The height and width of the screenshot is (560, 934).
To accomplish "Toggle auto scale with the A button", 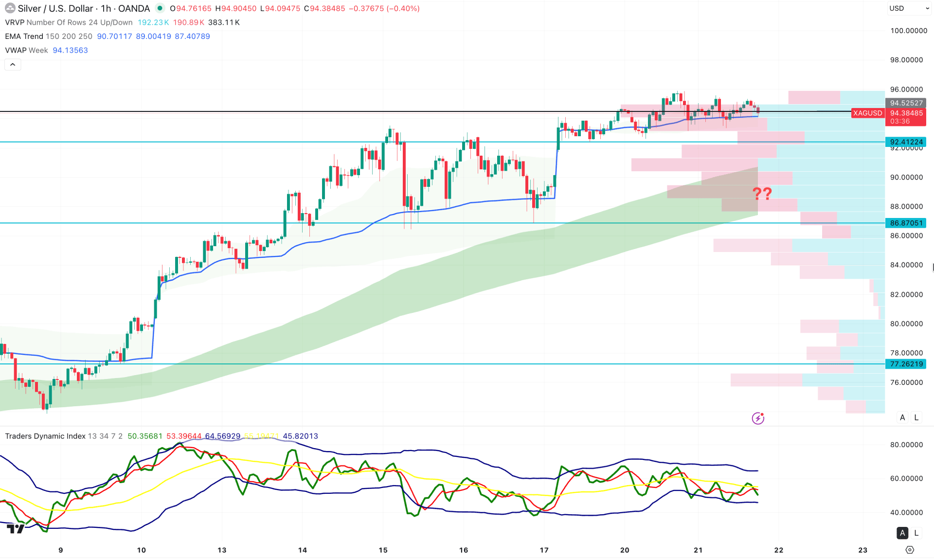I will coord(902,417).
